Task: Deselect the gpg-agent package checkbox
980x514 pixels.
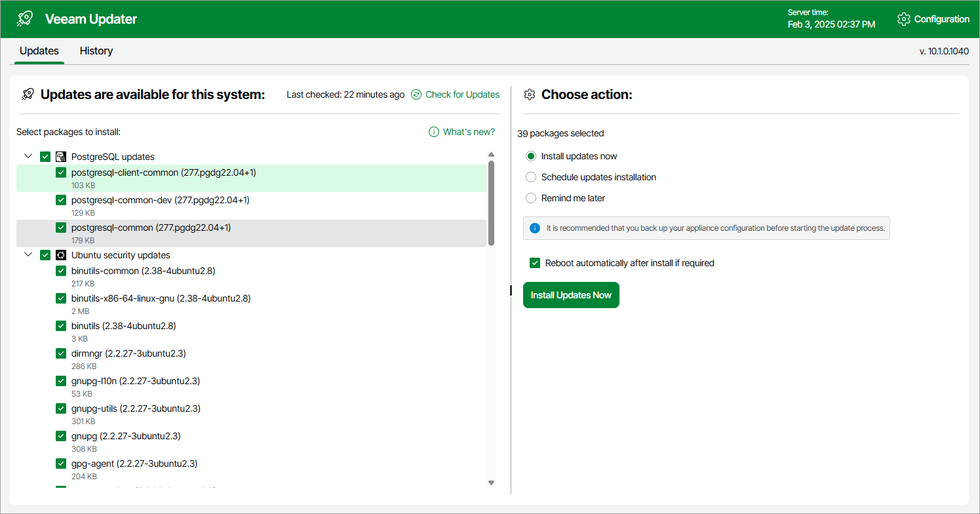Action: pyautogui.click(x=61, y=464)
